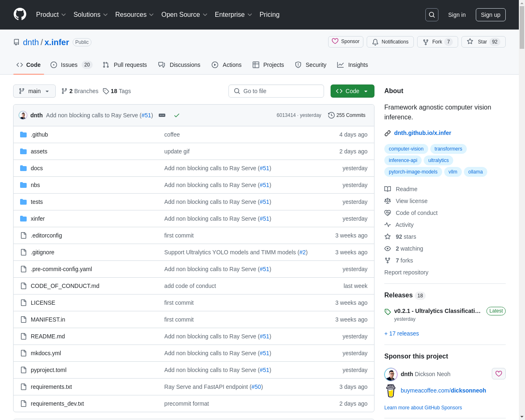This screenshot has height=420, width=525.
Task: Open buymeacoffee.com/dicksonneoh link
Action: tap(443, 390)
